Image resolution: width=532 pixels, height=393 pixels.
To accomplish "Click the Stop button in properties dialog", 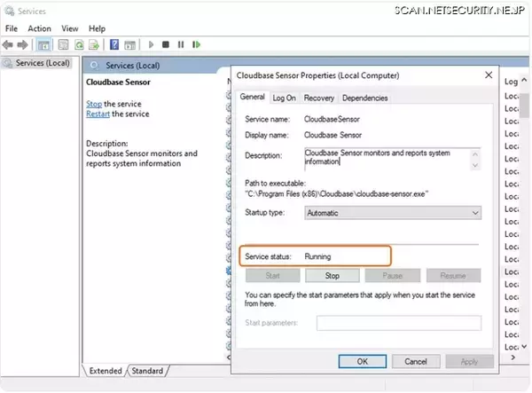I will 332,276.
